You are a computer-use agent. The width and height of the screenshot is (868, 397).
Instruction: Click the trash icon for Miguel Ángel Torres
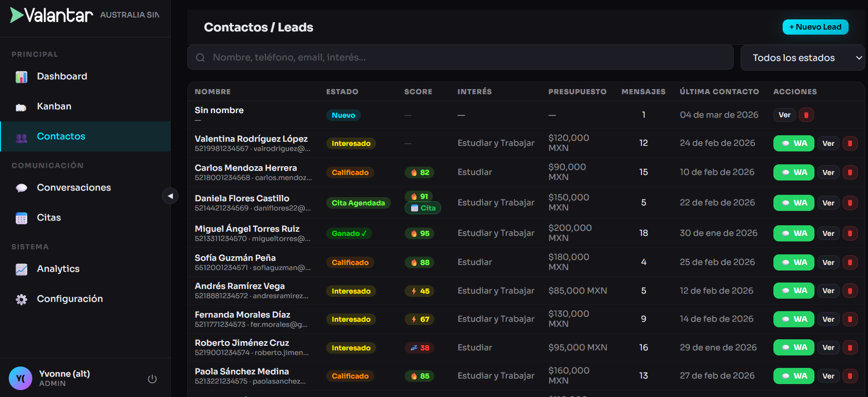[850, 233]
